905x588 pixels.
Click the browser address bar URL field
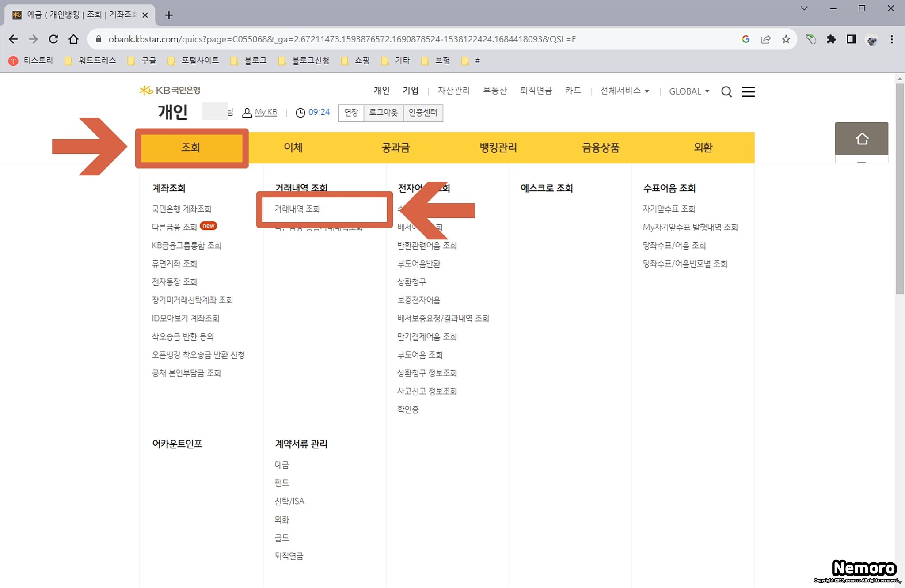pos(342,39)
